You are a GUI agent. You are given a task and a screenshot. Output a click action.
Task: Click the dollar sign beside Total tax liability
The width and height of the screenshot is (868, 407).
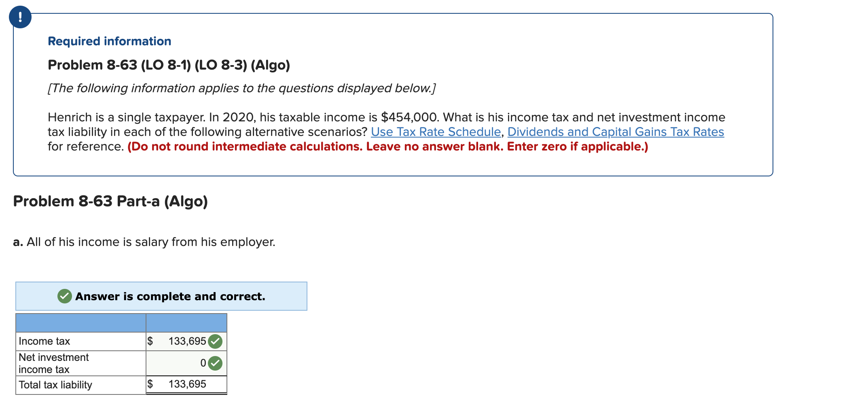[x=150, y=384]
